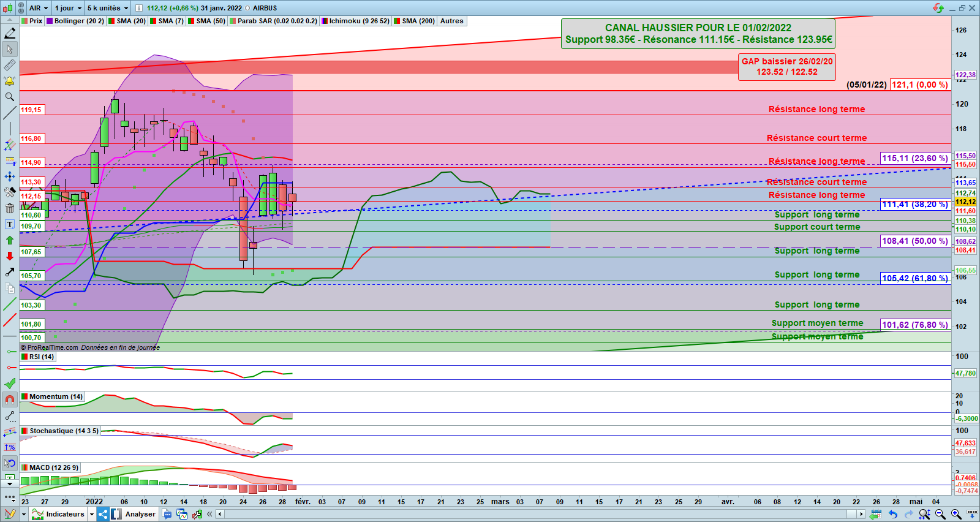Viewport: 980px width, 522px height.
Task: Redo the last undone action
Action: 909,514
